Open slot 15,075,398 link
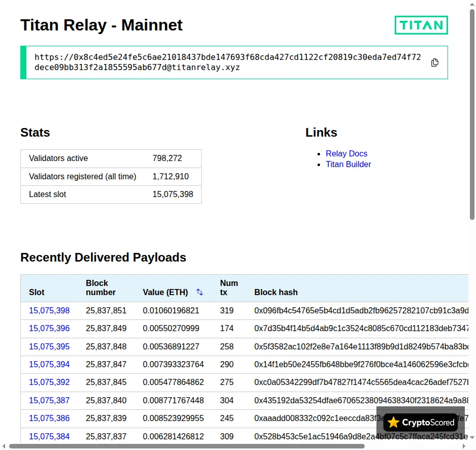 49,310
